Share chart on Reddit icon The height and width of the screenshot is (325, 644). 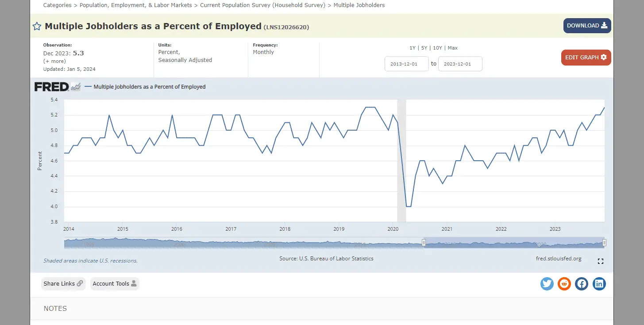click(564, 284)
